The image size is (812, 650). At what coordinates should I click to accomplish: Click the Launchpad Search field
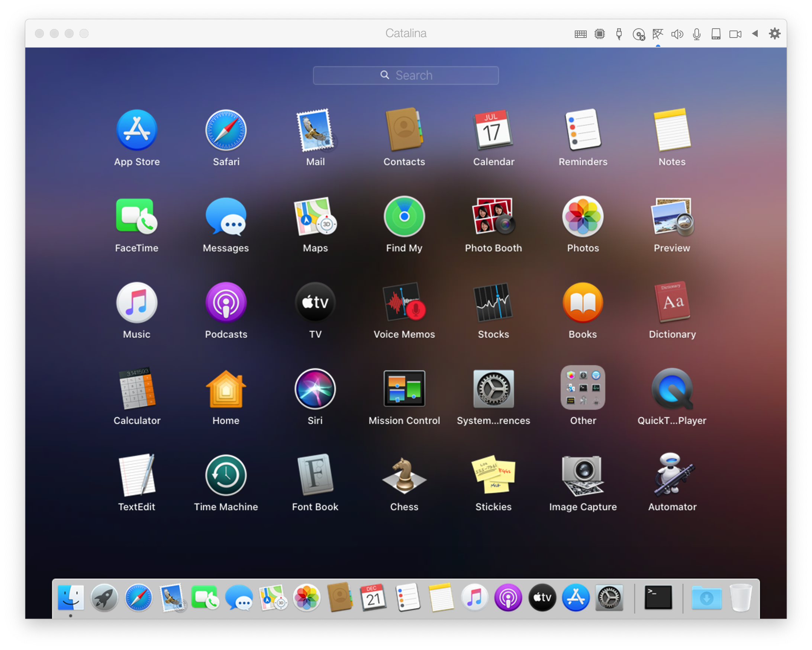[406, 75]
